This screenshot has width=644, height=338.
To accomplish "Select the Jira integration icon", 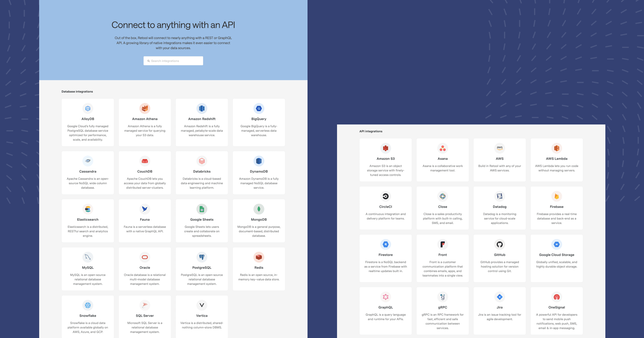I will click(499, 297).
